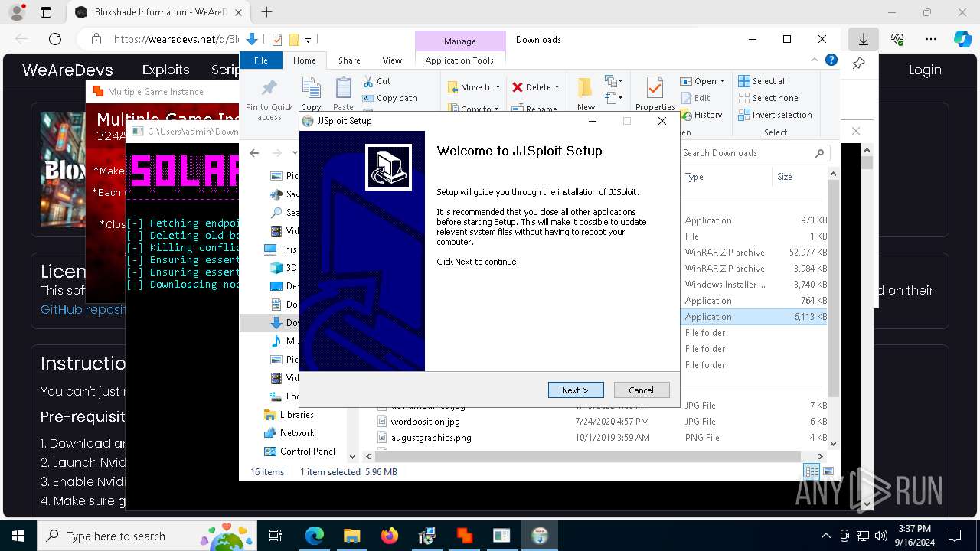
Task: Click the Properties icon
Action: [655, 88]
